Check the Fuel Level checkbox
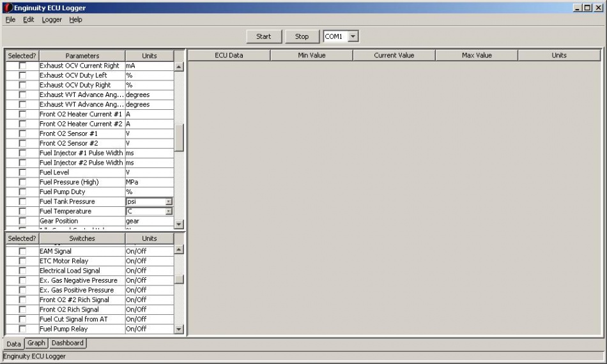 pyautogui.click(x=22, y=172)
